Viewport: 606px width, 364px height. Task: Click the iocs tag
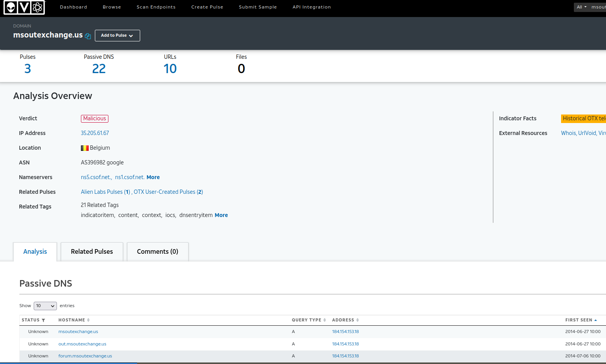[x=170, y=215]
